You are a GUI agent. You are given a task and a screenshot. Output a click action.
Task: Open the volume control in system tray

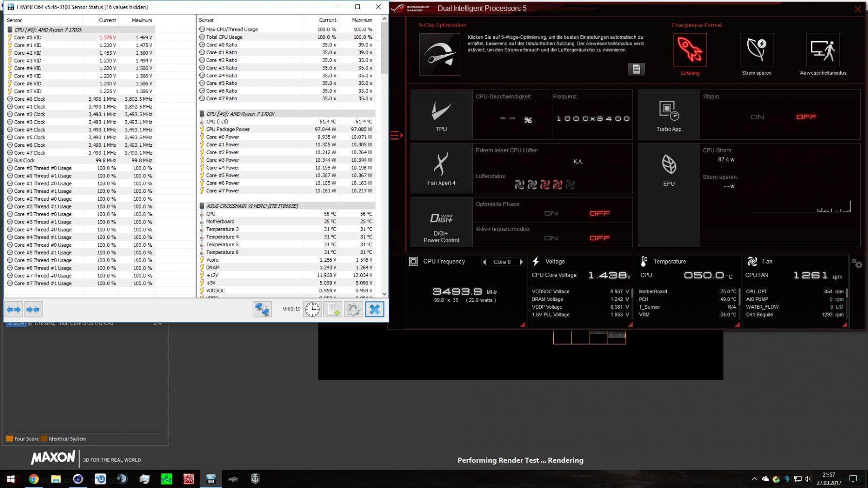pyautogui.click(x=808, y=479)
